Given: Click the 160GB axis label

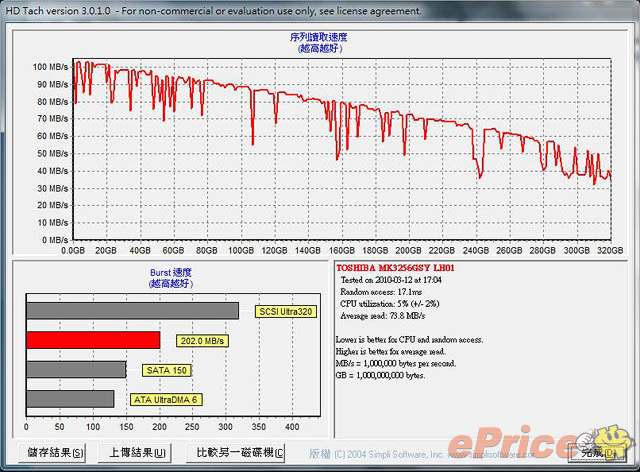Looking at the screenshot, I should [x=342, y=250].
